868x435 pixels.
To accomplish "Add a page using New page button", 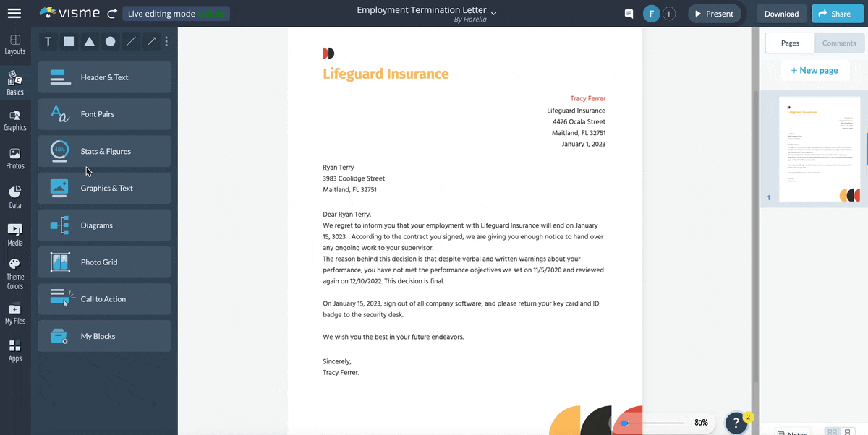I will [x=814, y=70].
